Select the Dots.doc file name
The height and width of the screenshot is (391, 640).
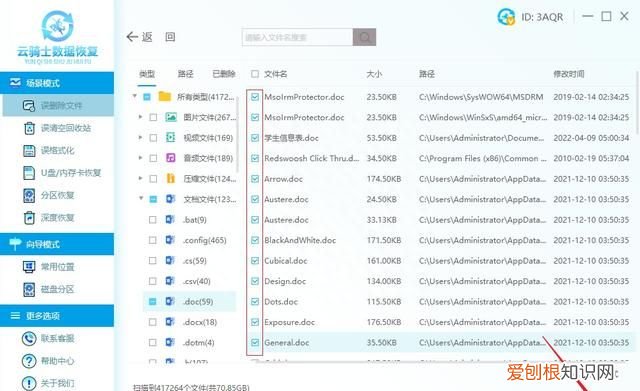[281, 302]
